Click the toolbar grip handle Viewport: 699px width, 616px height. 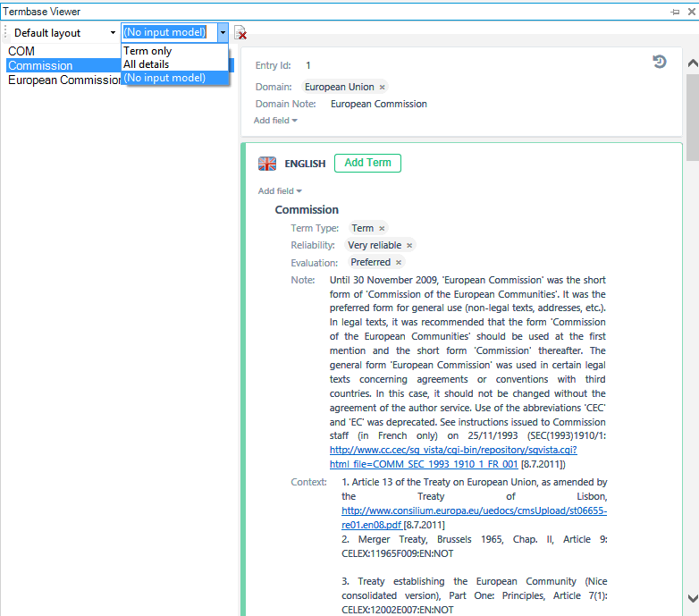coord(5,32)
